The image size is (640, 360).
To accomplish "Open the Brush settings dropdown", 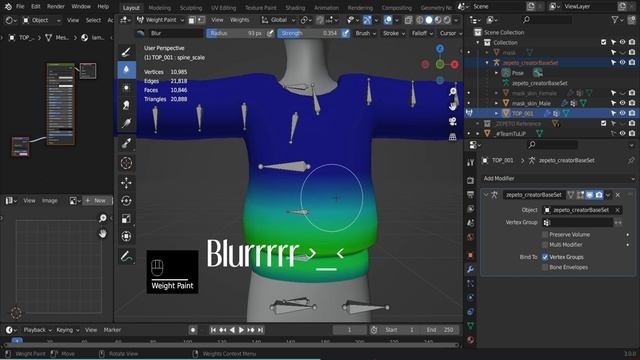I will [365, 33].
